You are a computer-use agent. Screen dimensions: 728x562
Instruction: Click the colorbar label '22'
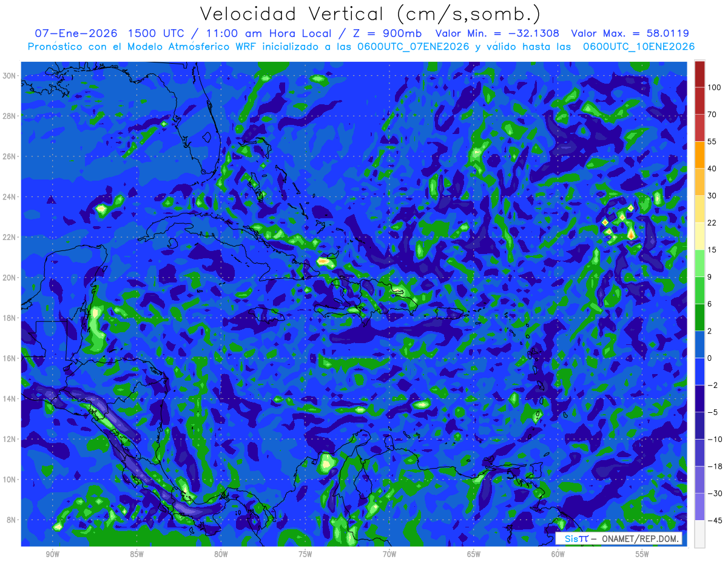pos(712,222)
